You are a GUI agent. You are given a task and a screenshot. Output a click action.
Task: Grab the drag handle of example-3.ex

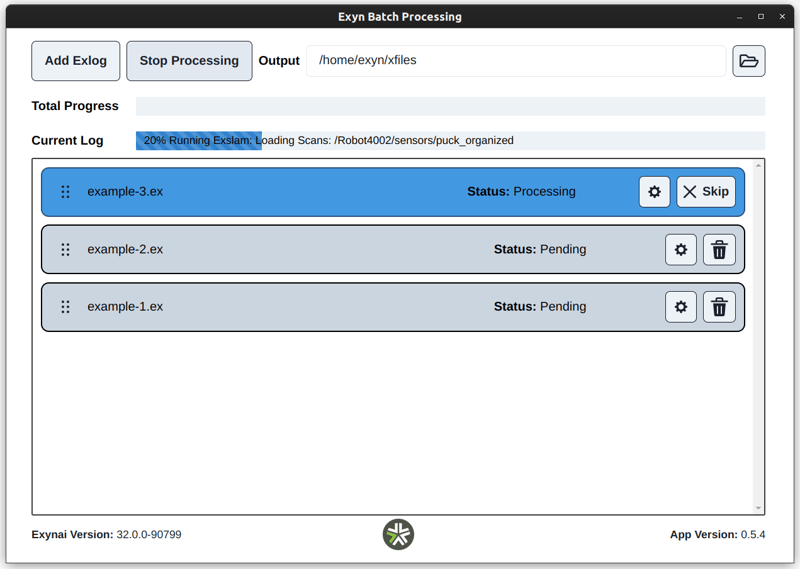click(65, 192)
